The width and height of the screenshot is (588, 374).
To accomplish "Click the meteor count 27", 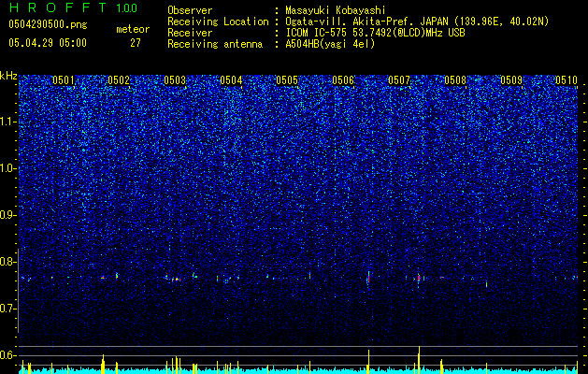I will (136, 43).
